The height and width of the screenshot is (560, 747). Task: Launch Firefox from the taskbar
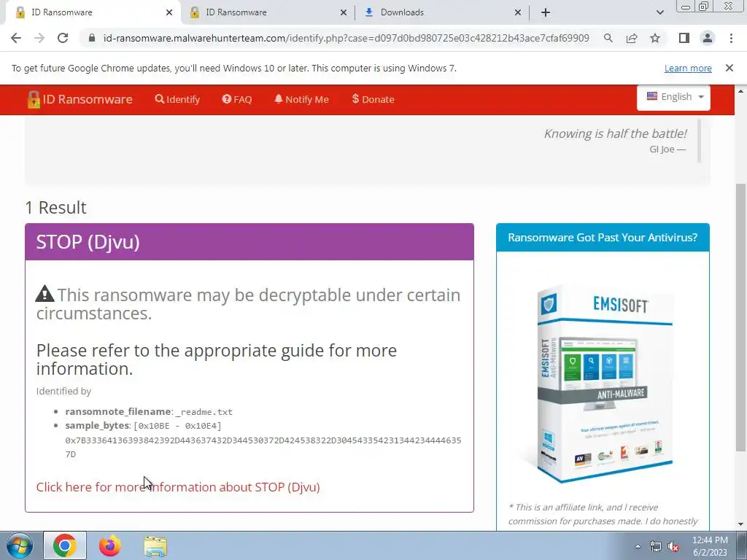click(110, 545)
